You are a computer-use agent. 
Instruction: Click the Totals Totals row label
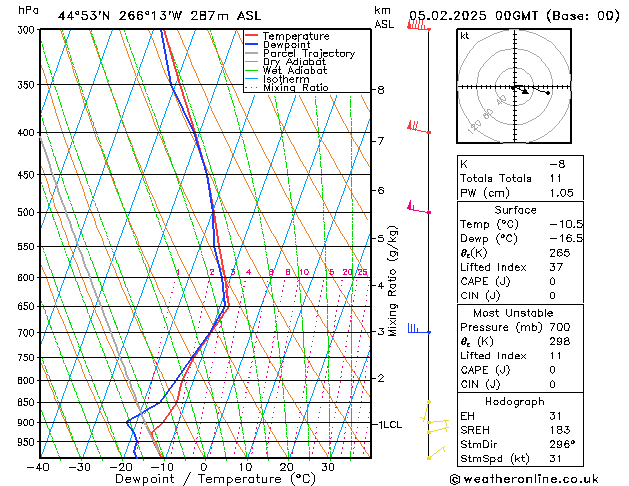point(496,178)
